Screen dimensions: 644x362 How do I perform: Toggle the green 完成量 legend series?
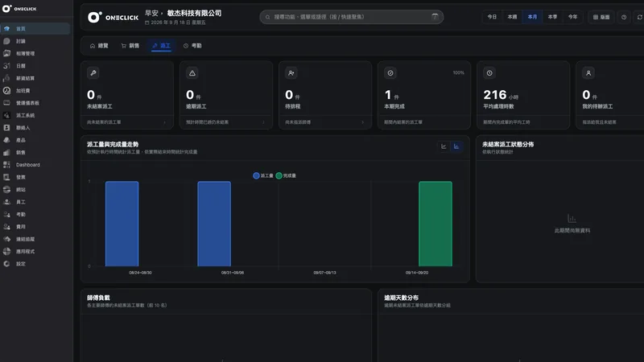(286, 175)
